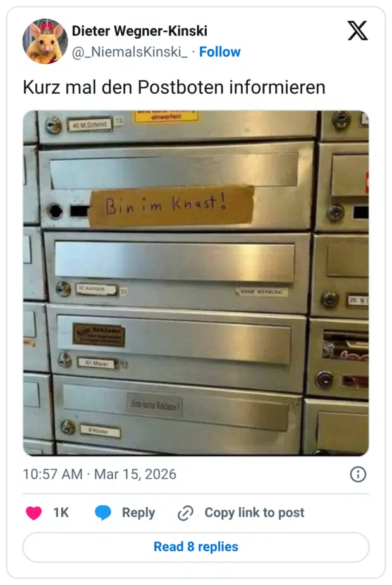Follow the @_NiemalsKinski_ account

pyautogui.click(x=219, y=52)
